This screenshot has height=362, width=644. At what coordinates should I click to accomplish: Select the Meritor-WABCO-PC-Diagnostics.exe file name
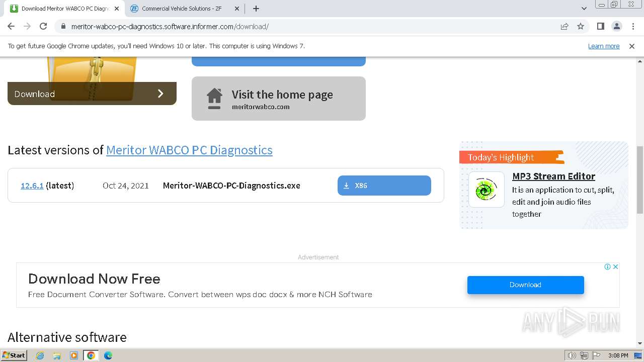pos(231,186)
